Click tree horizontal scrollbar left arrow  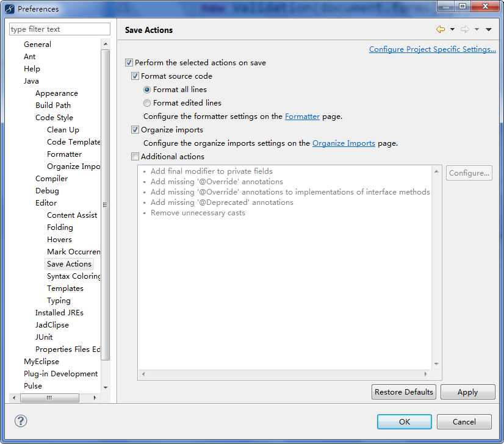[14, 398]
